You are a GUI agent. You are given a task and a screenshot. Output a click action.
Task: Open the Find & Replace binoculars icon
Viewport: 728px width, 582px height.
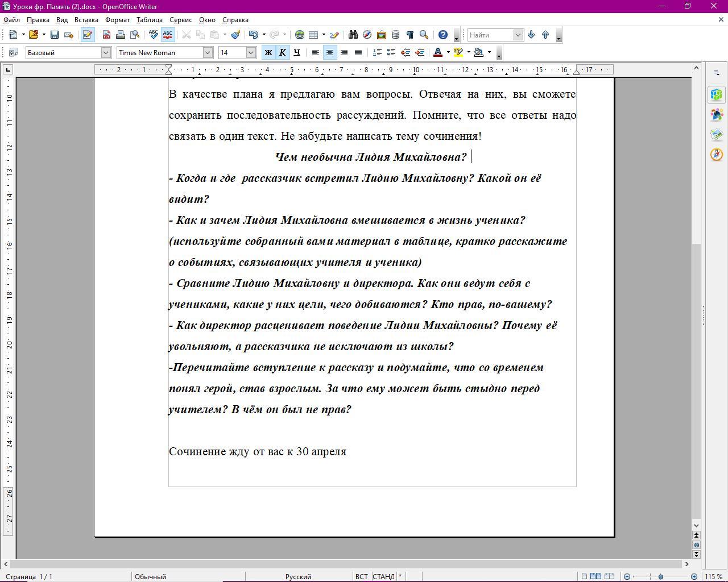(353, 35)
